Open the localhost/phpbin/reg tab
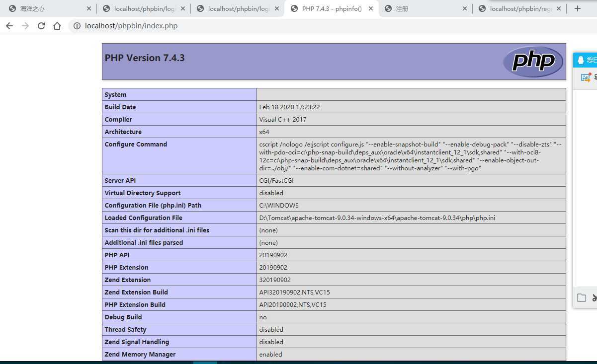This screenshot has height=364, width=597. coord(519,8)
